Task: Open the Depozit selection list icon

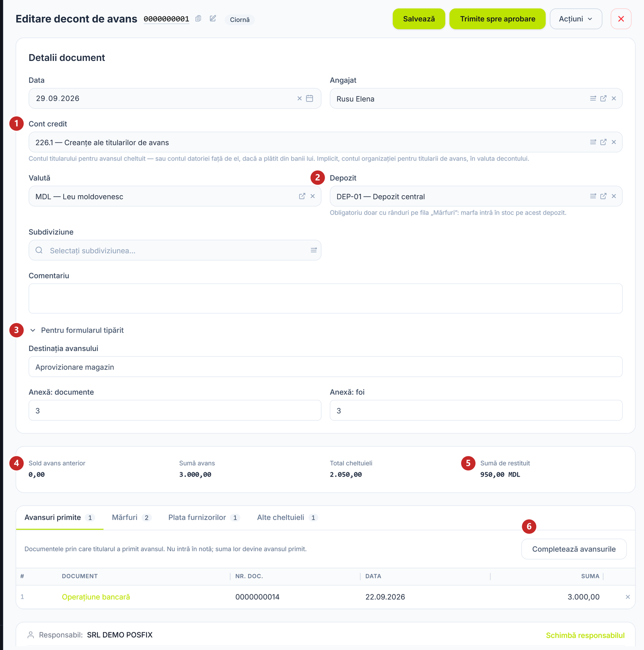Action: point(593,196)
